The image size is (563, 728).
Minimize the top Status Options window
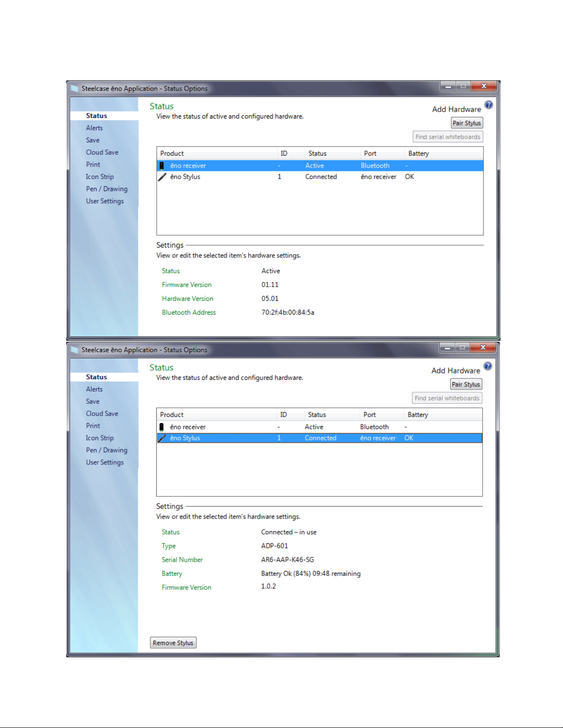pyautogui.click(x=448, y=86)
